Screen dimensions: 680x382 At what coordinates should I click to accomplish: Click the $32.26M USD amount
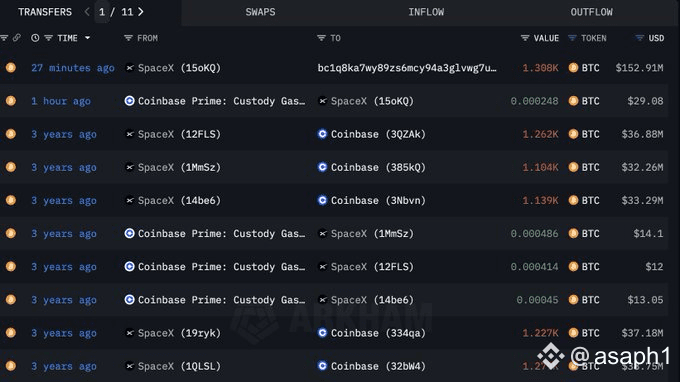642,167
